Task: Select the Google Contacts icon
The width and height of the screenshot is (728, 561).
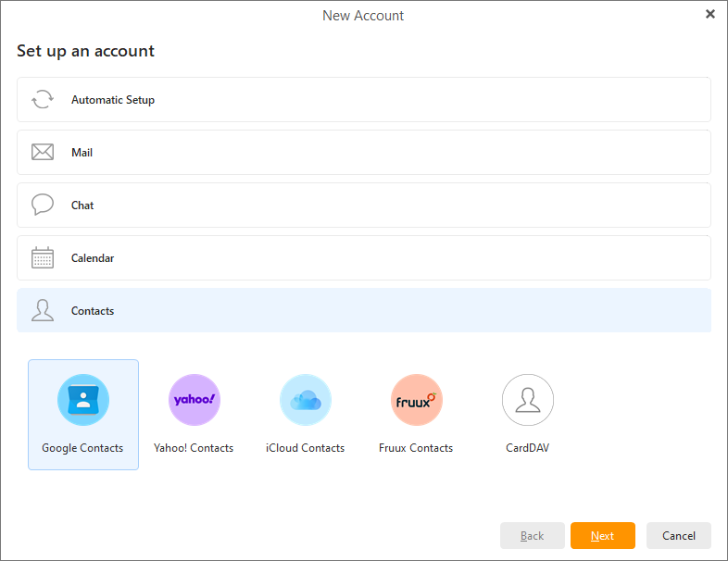Action: (83, 400)
